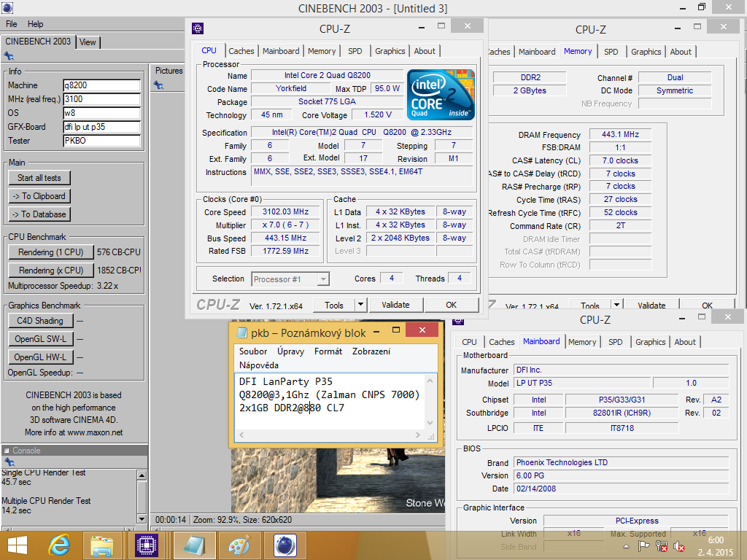Click Tools button in CPU tab CPU-Z window

click(334, 305)
